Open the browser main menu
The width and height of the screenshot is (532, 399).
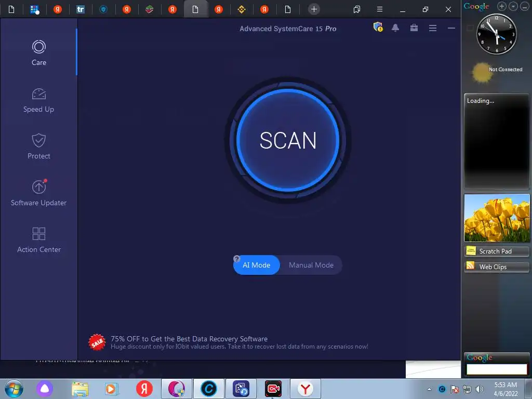click(x=380, y=9)
